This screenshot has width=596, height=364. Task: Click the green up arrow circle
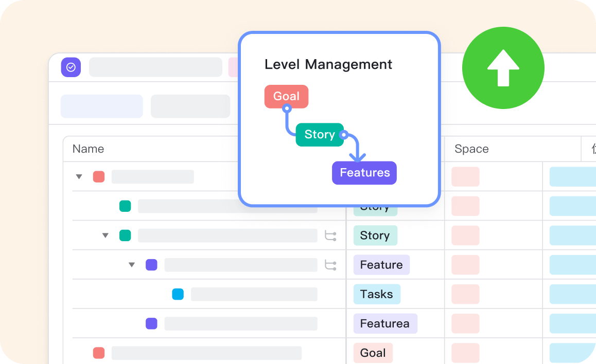(503, 68)
